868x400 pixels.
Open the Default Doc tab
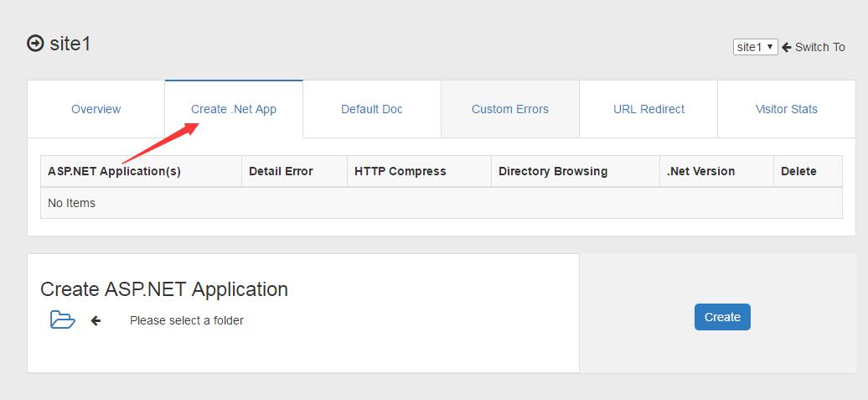point(372,109)
